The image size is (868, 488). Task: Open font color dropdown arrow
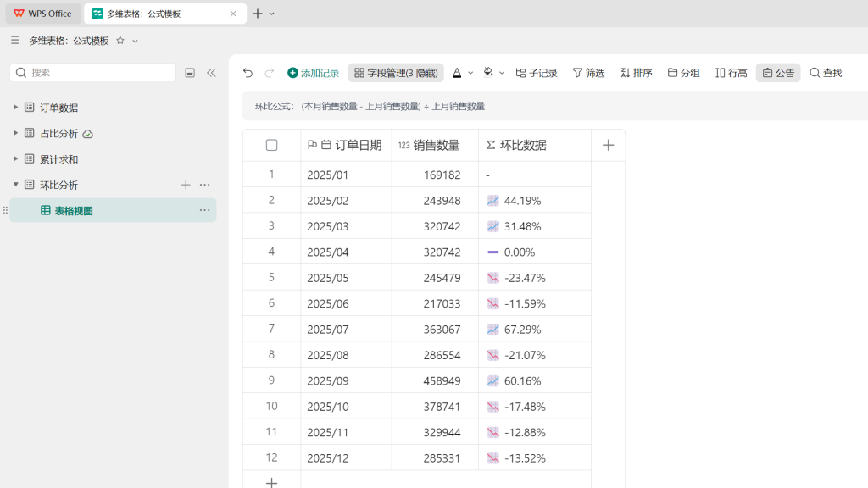tap(470, 73)
